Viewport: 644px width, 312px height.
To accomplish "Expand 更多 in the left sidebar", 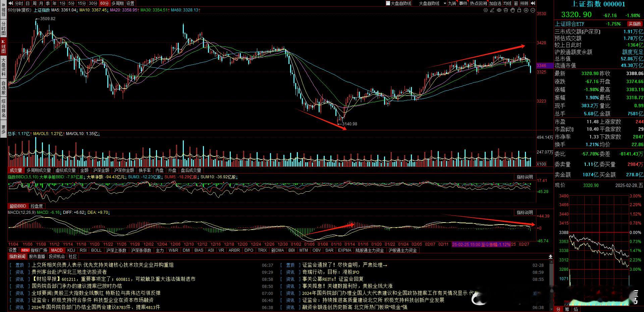I will pos(3,129).
